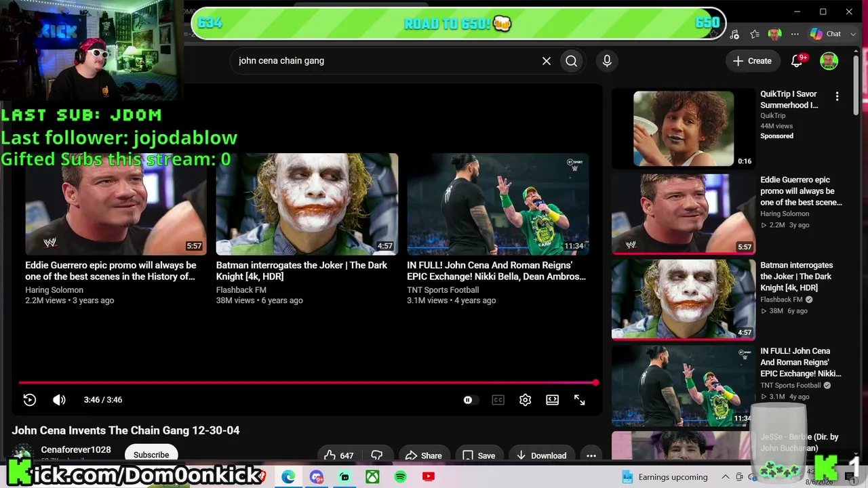The image size is (868, 488).
Task: Open the QuikTrip sponsored video thumbnail
Action: (684, 129)
